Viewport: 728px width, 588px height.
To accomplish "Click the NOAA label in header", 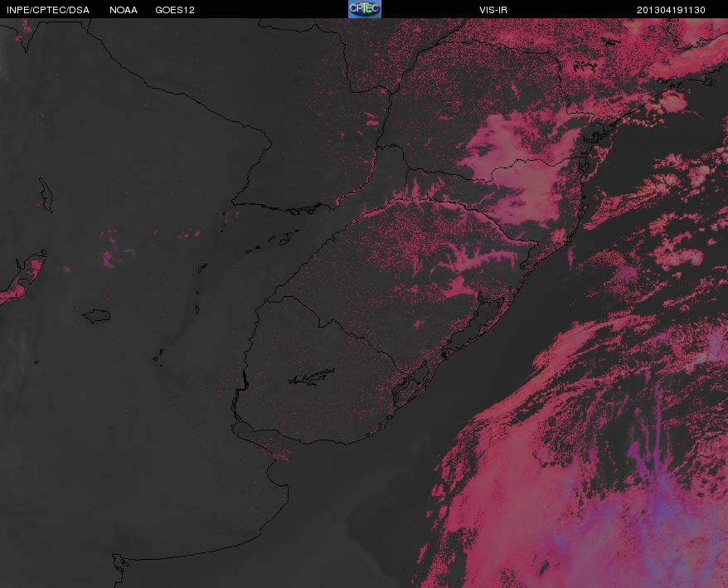I will 124,10.
